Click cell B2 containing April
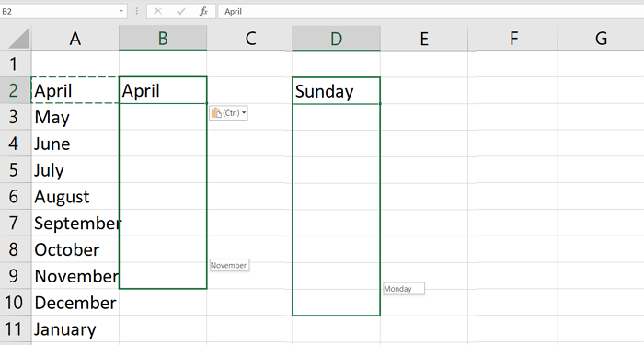644x345 pixels. [x=163, y=90]
